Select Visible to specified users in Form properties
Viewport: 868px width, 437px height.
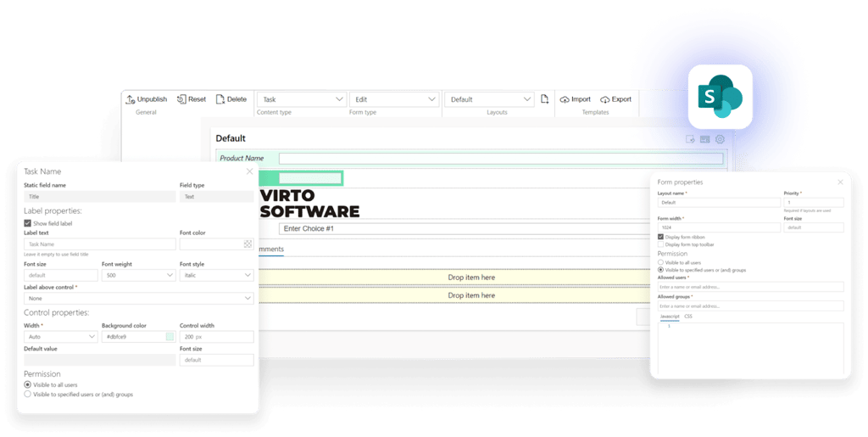click(x=660, y=270)
